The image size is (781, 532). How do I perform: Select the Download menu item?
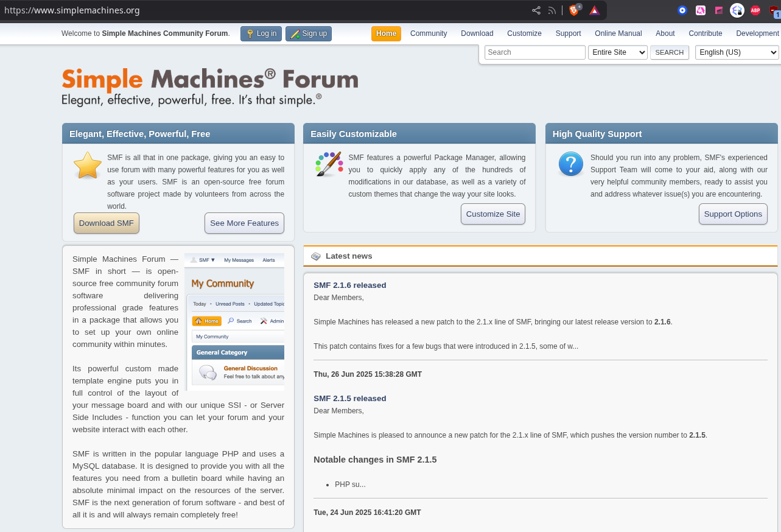coord(477,33)
